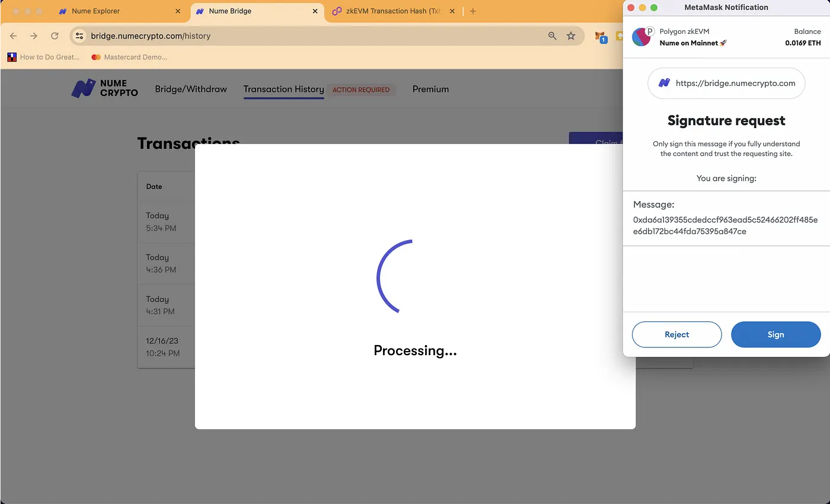
Task: Open the Mastercard Demo bookmark
Action: tap(129, 57)
